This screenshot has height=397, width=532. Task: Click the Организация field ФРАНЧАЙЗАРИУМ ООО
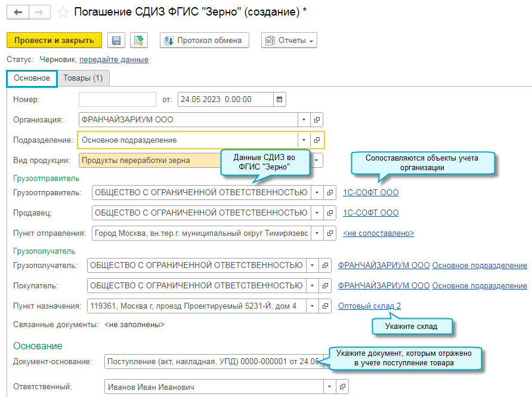coord(188,120)
